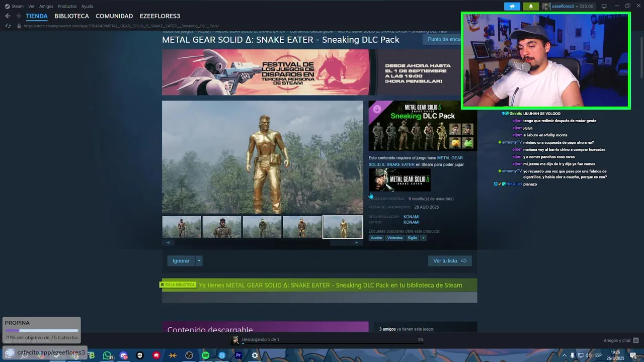Show hidden system tray icons
Viewport: 644px width, 362px height.
pyautogui.click(x=564, y=355)
